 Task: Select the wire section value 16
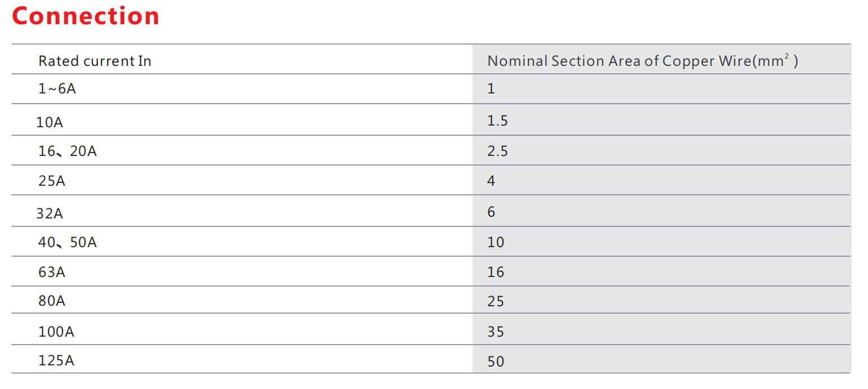point(496,272)
